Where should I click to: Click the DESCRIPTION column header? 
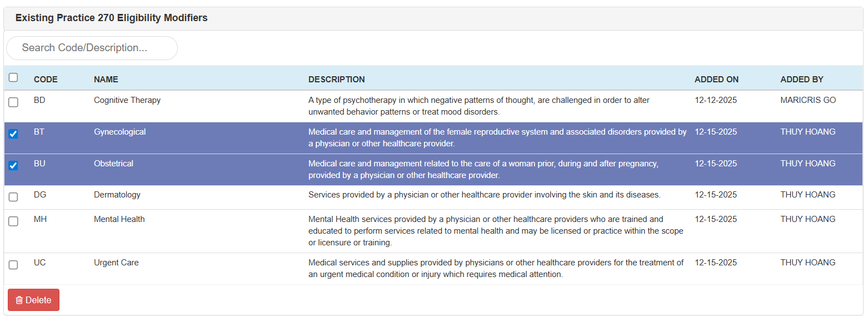coord(336,80)
